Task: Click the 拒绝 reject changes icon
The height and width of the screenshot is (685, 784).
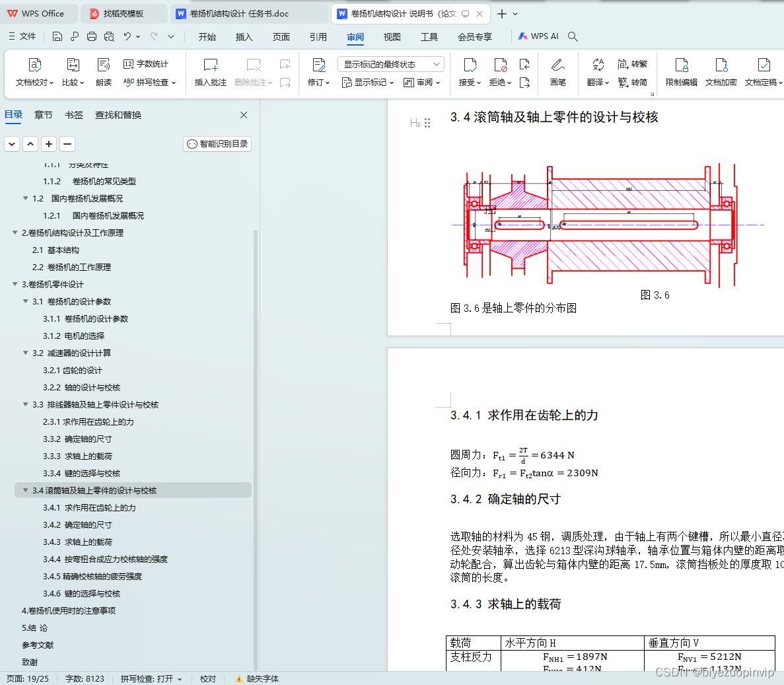Action: coord(500,65)
